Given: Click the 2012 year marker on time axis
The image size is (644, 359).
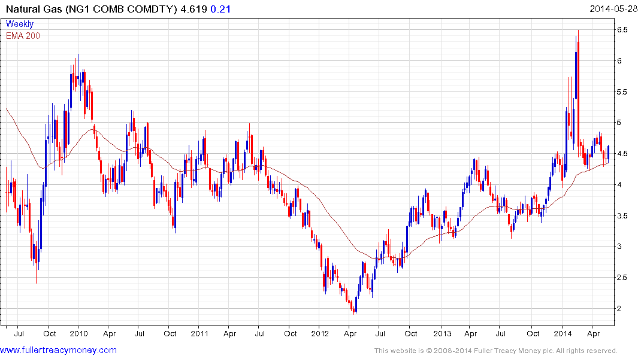Looking at the screenshot, I should pos(321,333).
